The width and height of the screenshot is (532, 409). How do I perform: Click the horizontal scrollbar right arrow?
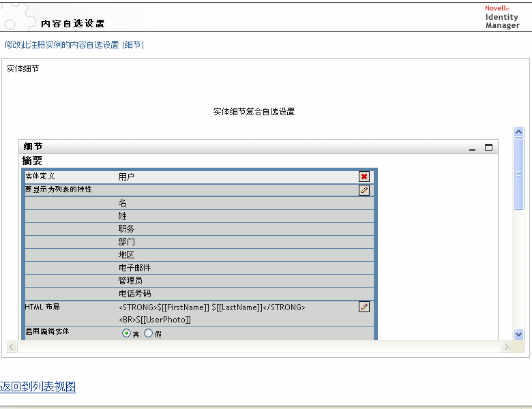click(x=506, y=346)
